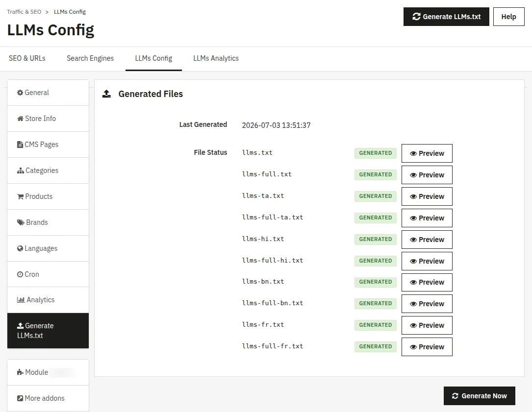Click the eye icon for llms.txt
Image resolution: width=532 pixels, height=412 pixels.
413,154
